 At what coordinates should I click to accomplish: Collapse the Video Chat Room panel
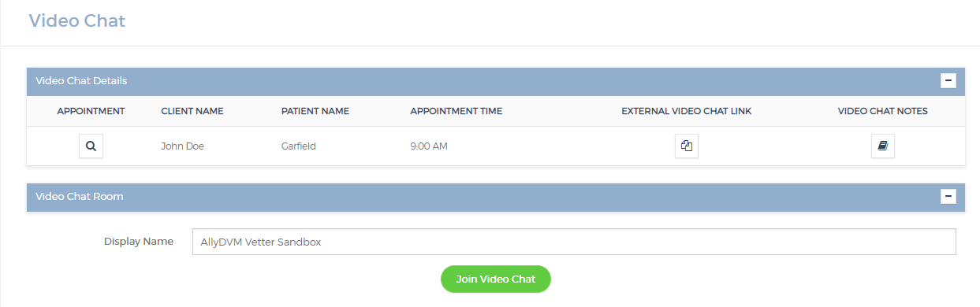coord(948,196)
